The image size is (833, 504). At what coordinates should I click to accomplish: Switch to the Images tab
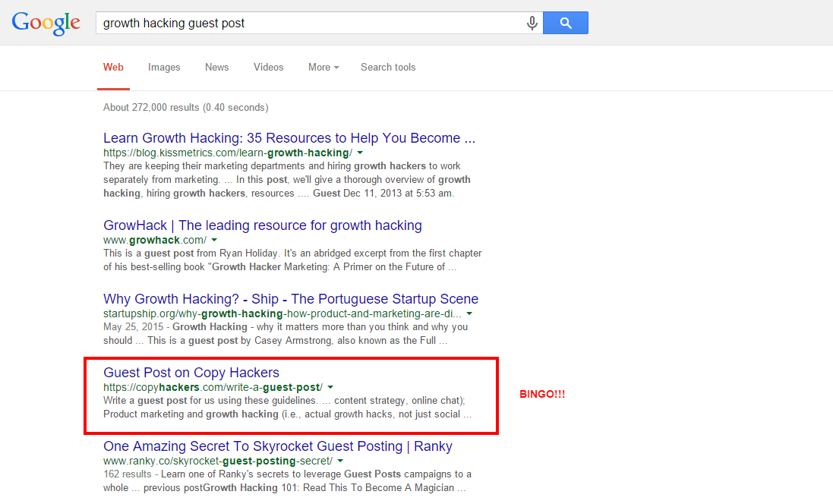pyautogui.click(x=164, y=68)
